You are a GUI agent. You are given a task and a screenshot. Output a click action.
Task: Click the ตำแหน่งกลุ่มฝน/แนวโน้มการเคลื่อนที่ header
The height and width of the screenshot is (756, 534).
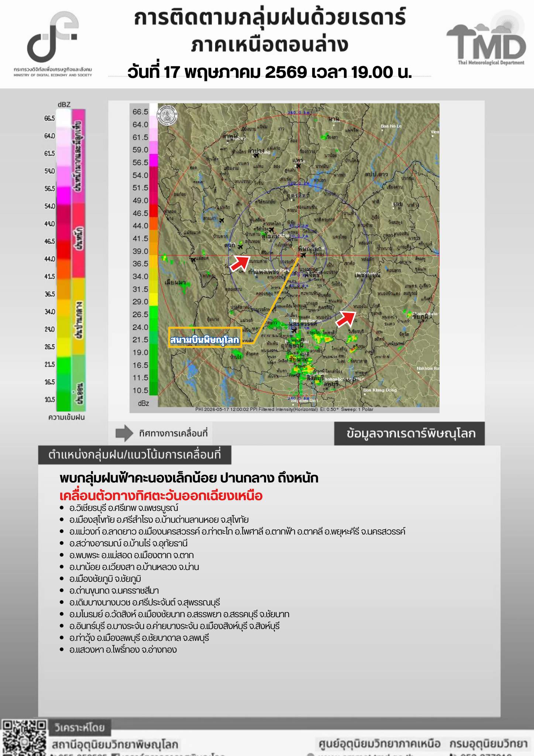[x=135, y=455]
